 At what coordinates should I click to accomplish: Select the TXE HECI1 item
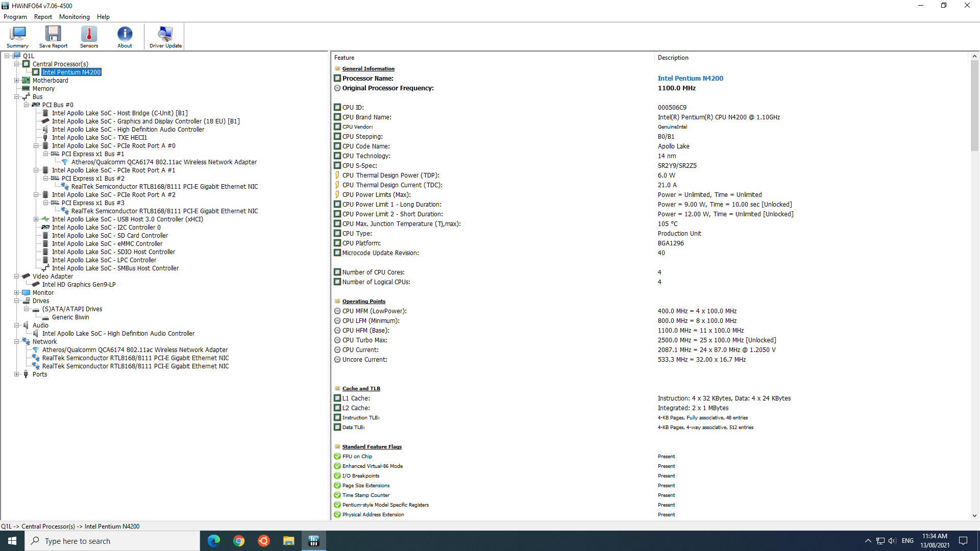[x=100, y=138]
